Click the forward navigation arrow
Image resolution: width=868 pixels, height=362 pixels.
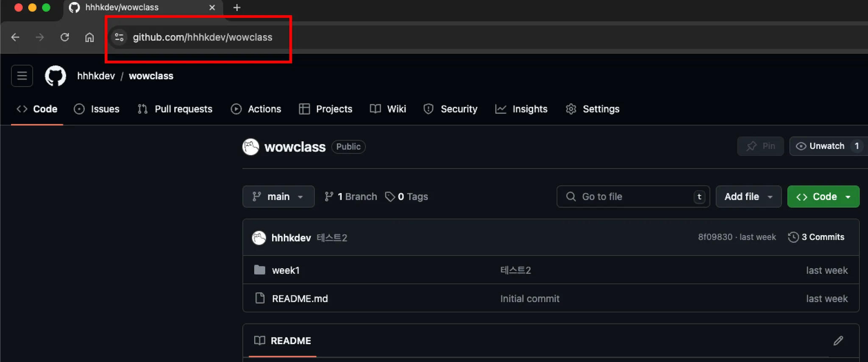tap(40, 37)
